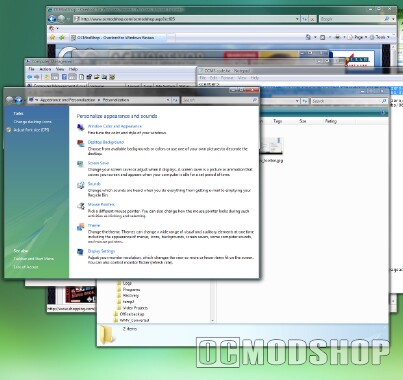Image resolution: width=403 pixels, height=380 pixels.
Task: Click the Window Color and Appearance icon
Action: [x=81, y=127]
